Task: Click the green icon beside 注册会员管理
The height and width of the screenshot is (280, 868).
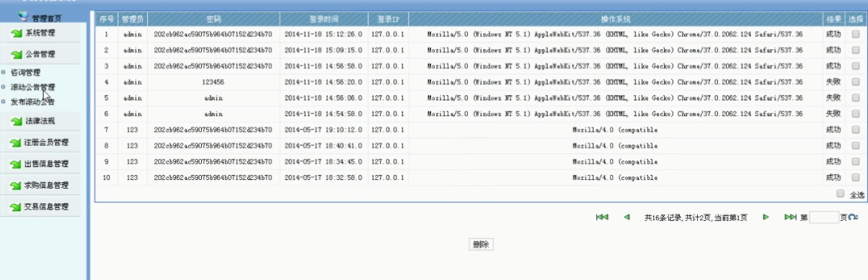Action: [x=16, y=143]
